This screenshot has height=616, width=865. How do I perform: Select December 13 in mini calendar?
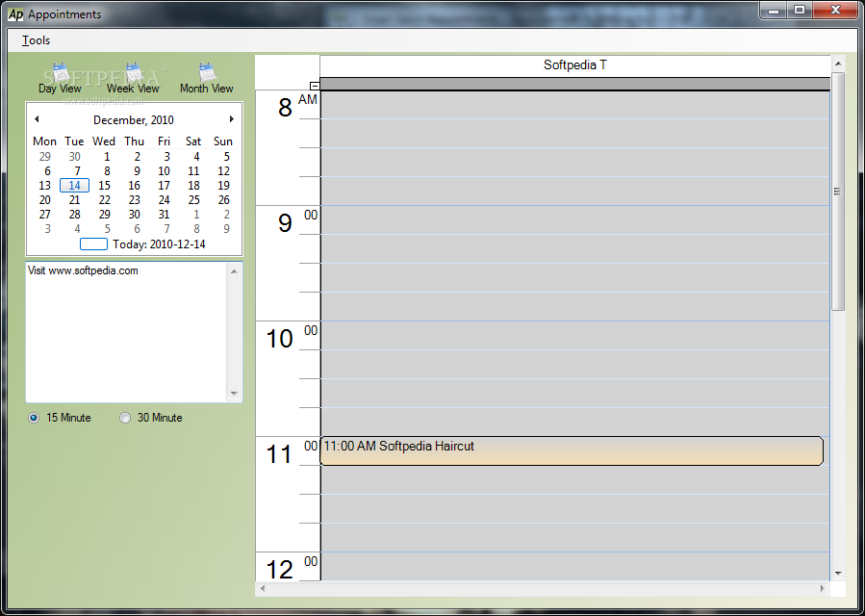44,186
